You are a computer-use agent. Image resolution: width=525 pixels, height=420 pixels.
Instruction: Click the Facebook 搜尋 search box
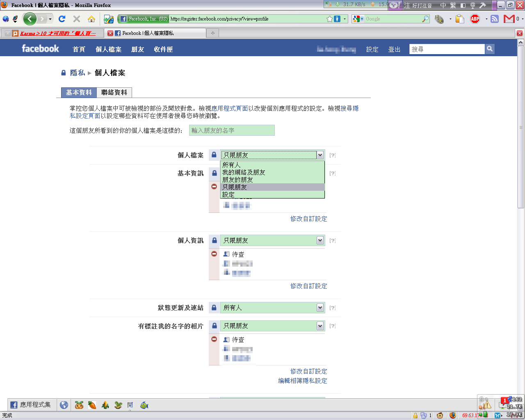click(447, 49)
